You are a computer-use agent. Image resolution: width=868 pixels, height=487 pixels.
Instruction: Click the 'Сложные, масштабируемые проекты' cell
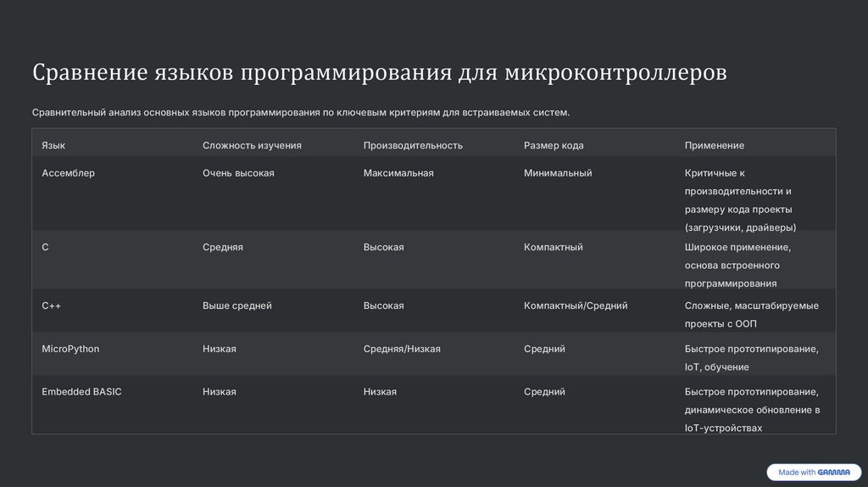coord(751,315)
